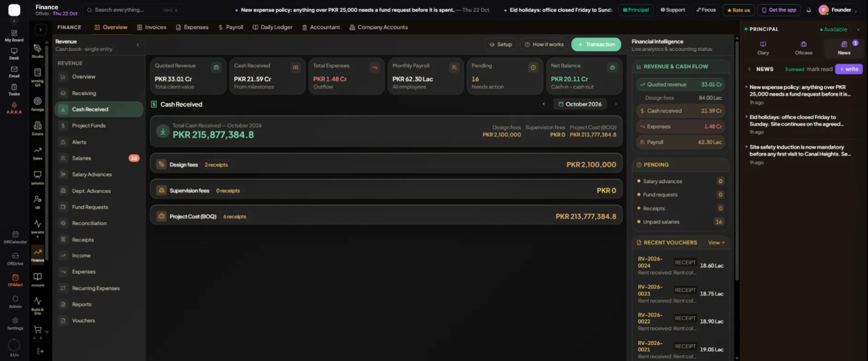868x361 pixels.
Task: Click the Financial Intelligence panel scrollbar
Action: coord(737,162)
